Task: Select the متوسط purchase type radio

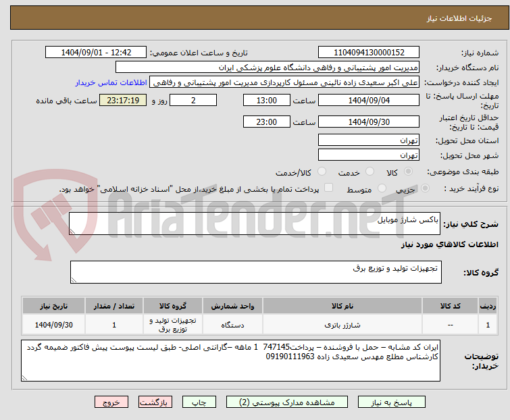Action: 382,188
